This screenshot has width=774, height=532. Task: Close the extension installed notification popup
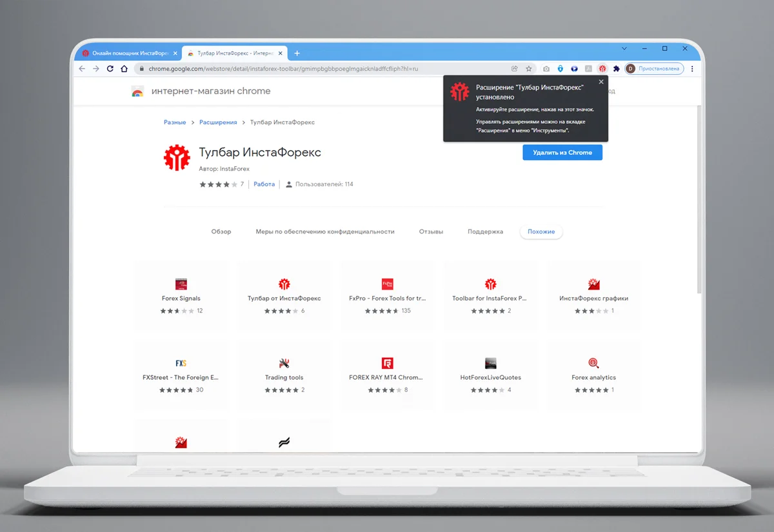point(600,82)
